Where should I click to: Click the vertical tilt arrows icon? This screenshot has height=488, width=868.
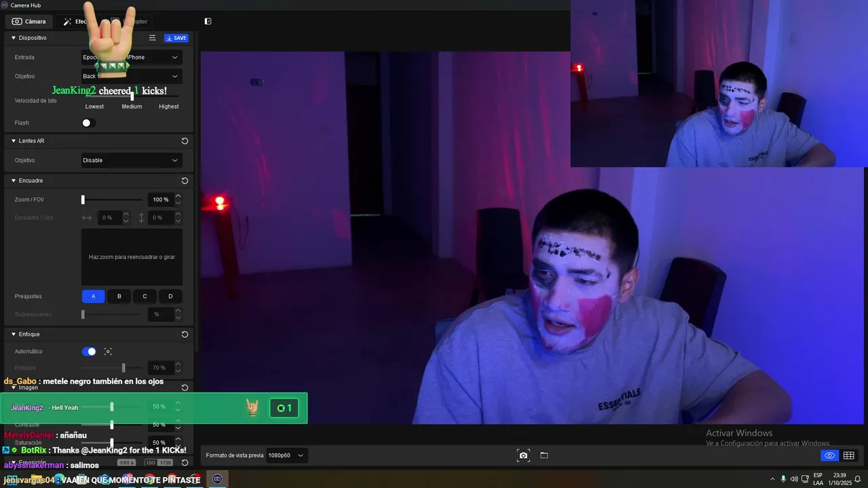[x=141, y=218]
